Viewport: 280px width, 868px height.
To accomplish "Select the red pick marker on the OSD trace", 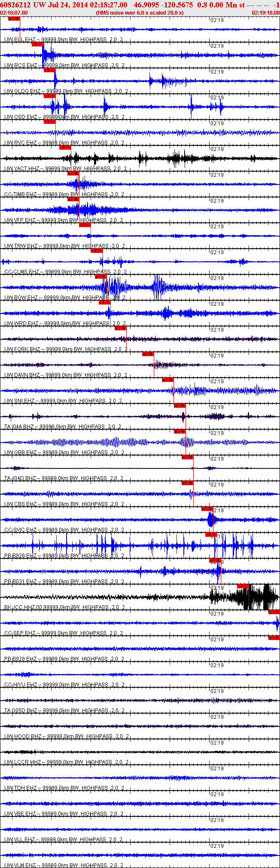I will pos(49,96).
